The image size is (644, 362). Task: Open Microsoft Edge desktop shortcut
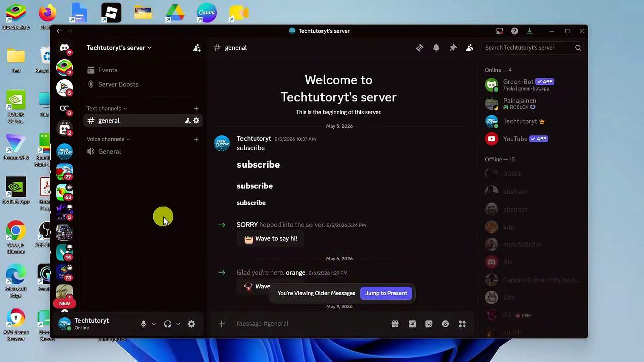[16, 281]
